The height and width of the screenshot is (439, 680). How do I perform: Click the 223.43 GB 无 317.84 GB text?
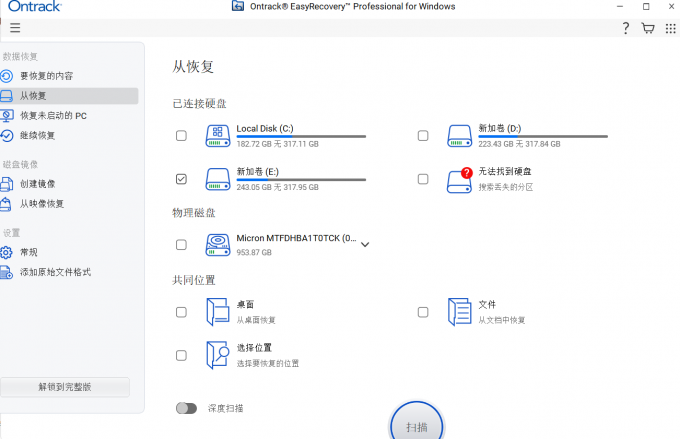(x=519, y=144)
